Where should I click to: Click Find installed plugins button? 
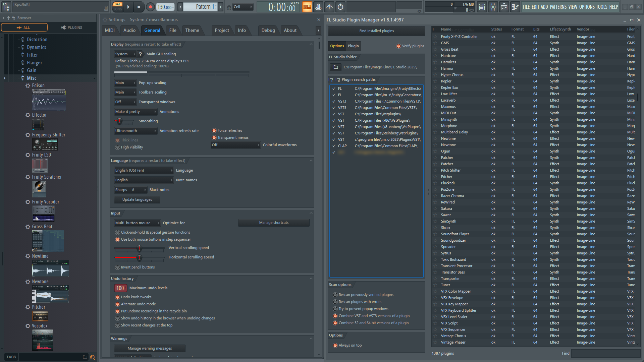click(376, 31)
